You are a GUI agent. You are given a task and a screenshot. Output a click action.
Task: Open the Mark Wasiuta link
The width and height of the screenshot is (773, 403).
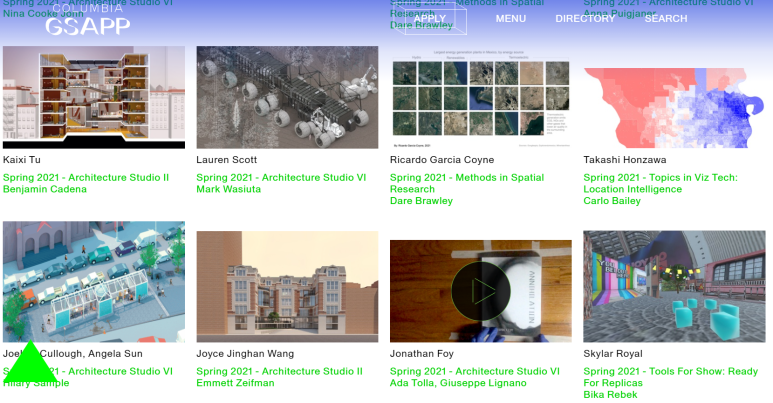[x=229, y=189]
